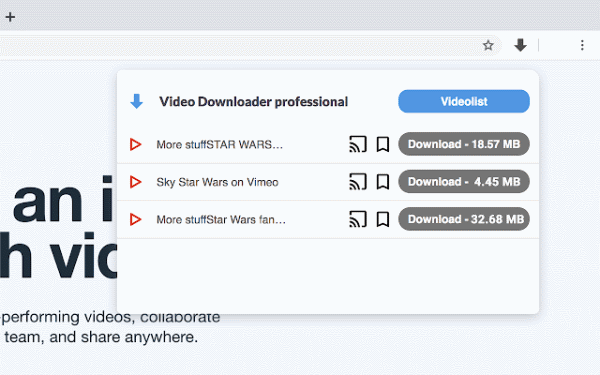
Task: Cast the More stuffSTAR WARS video
Action: [x=358, y=144]
